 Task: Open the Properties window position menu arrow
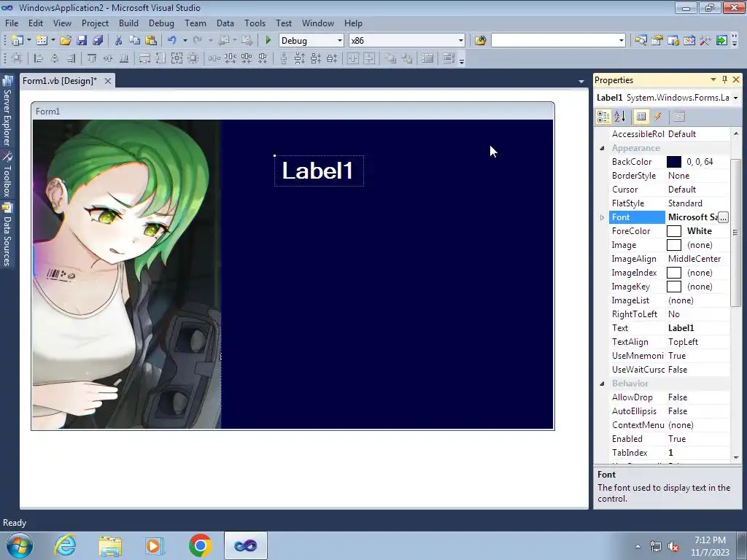pyautogui.click(x=713, y=79)
